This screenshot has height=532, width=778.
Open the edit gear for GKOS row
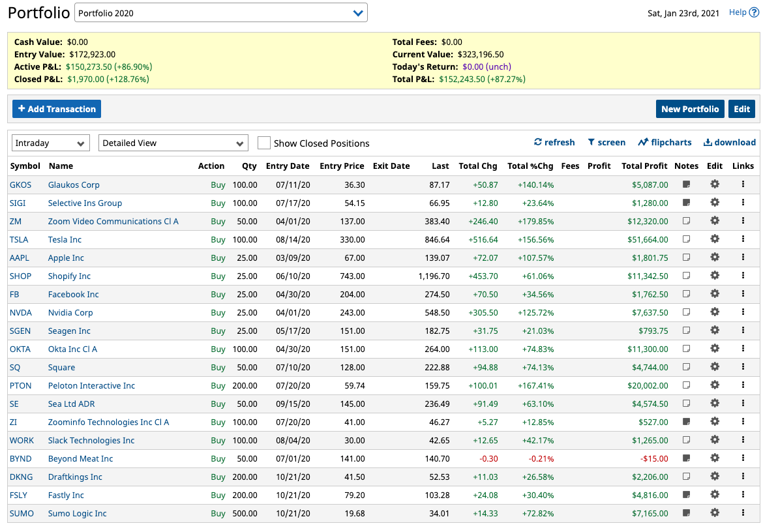pos(715,184)
